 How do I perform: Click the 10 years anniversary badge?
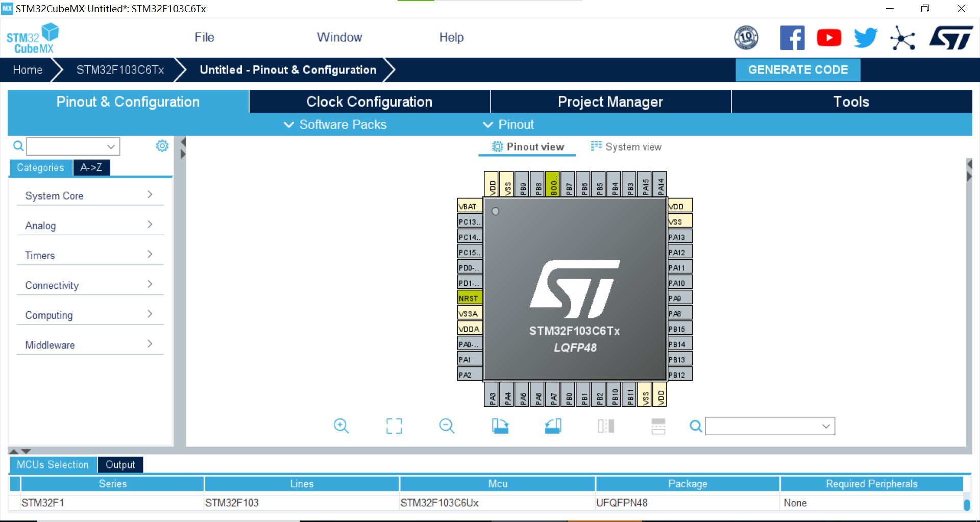tap(746, 38)
